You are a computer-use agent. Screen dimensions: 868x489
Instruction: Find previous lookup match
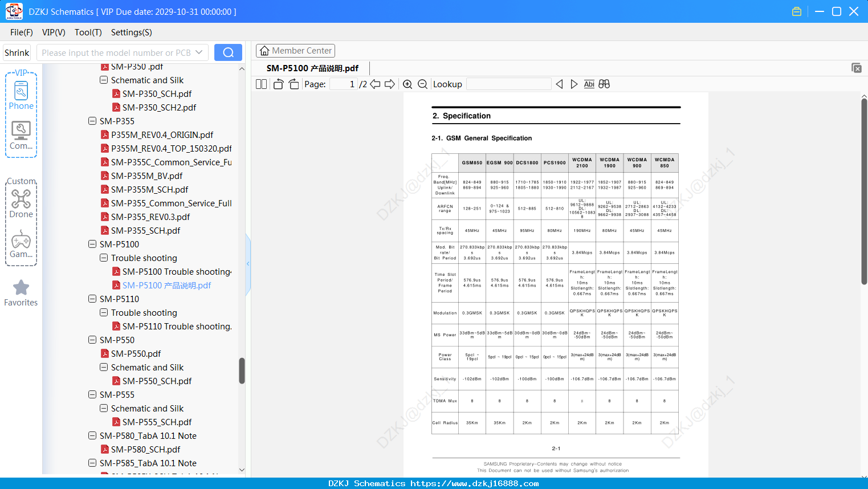559,84
